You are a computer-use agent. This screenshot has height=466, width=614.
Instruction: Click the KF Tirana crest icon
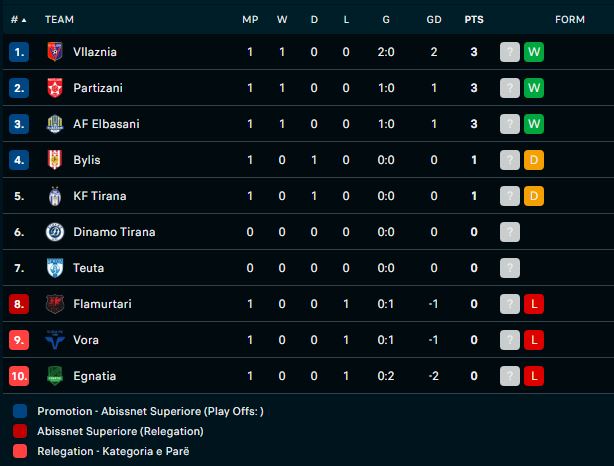54,196
